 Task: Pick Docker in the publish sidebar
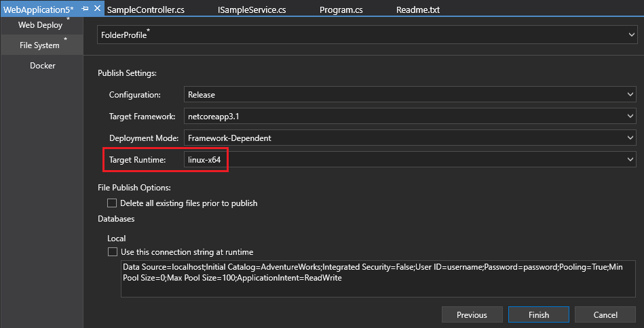point(42,66)
